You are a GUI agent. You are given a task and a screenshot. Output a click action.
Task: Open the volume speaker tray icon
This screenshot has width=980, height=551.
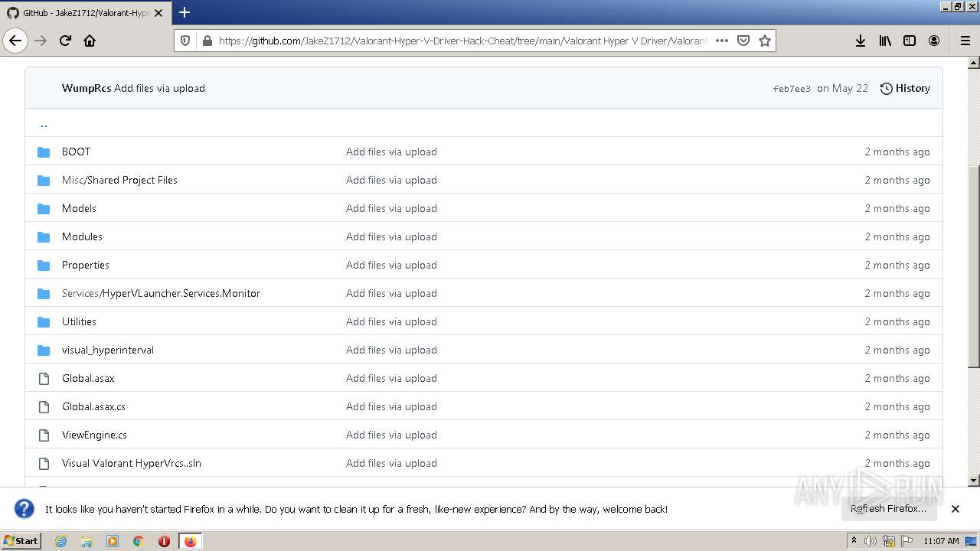coord(870,541)
